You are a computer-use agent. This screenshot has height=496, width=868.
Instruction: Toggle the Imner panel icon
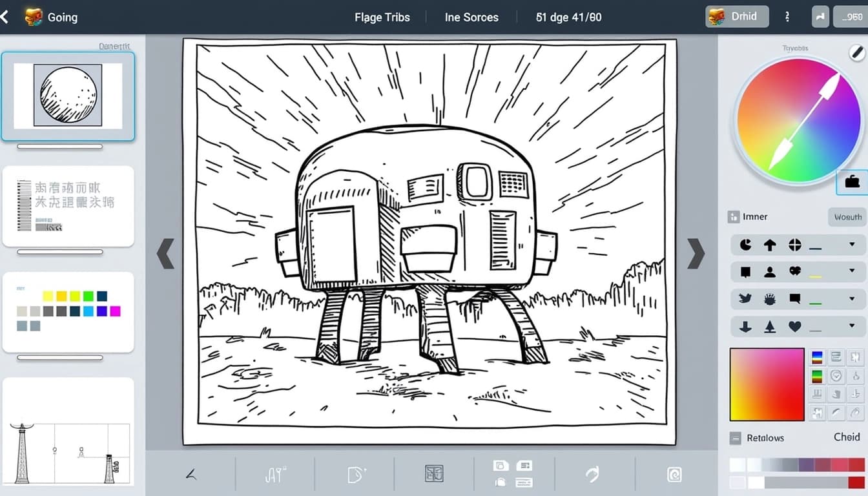pos(733,217)
